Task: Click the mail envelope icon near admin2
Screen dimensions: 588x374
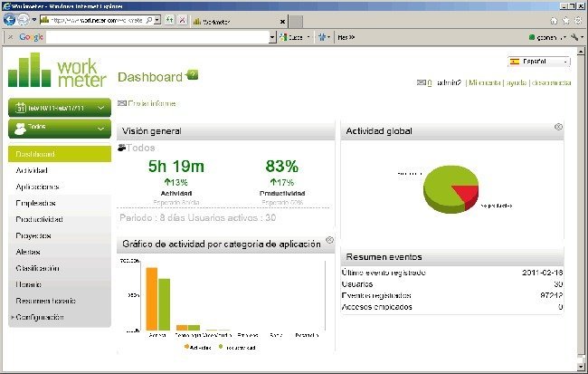Action: pos(421,82)
